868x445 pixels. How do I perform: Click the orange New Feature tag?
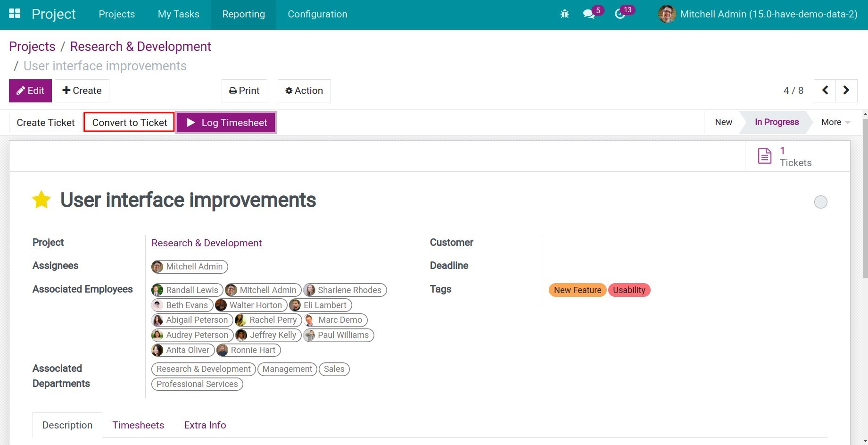(x=577, y=290)
